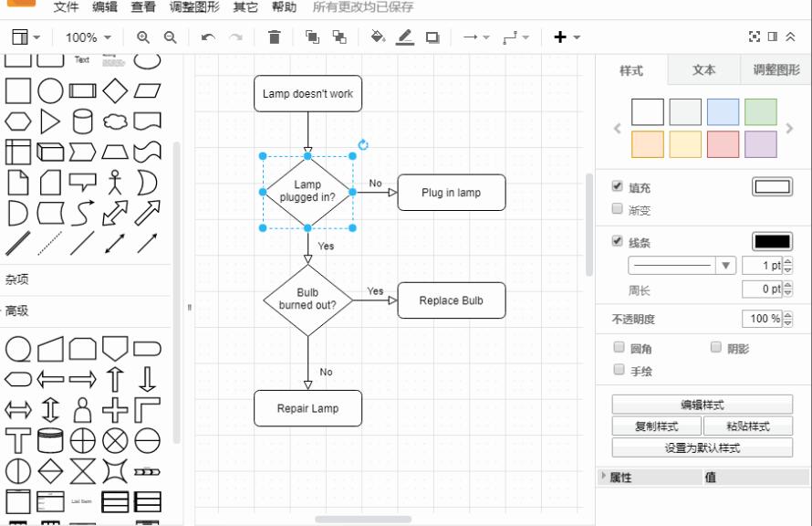Uncheck the 填充 fill checkbox
The height and width of the screenshot is (526, 812).
point(618,186)
